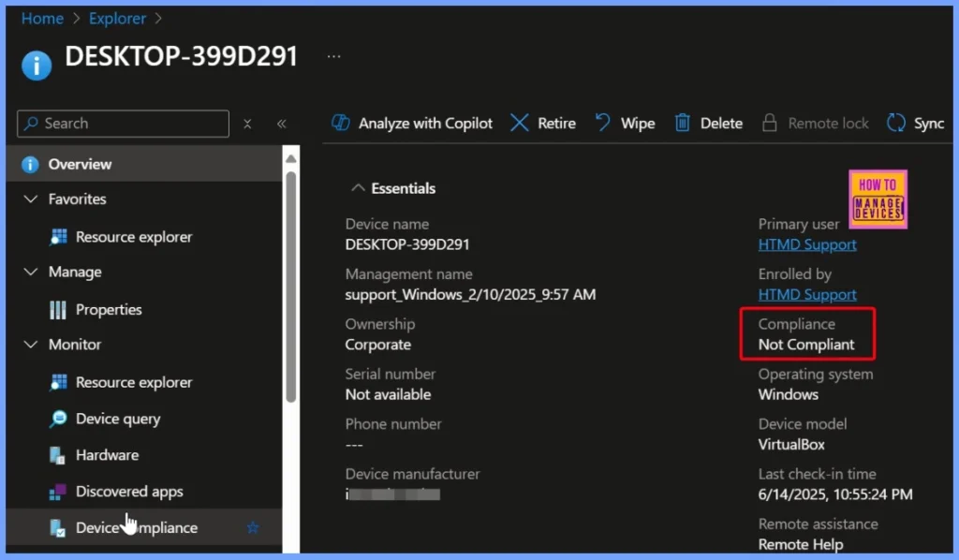Viewport: 959px width, 560px height.
Task: Click the Serial number Not available value
Action: pos(388,395)
